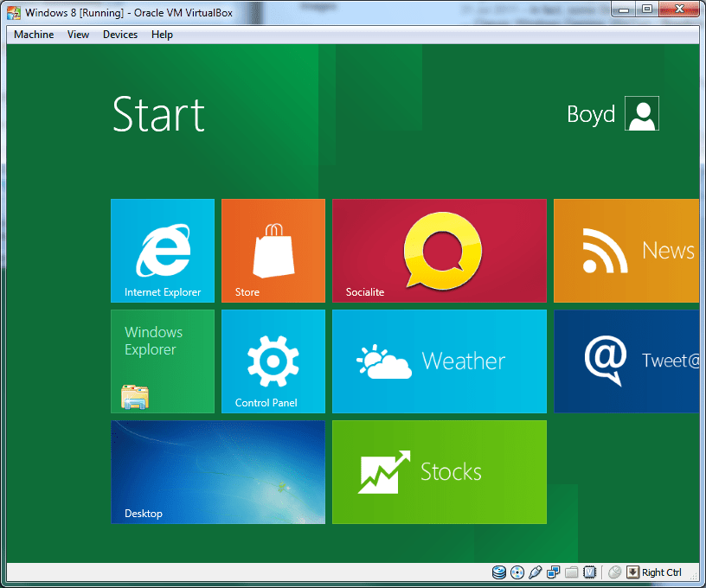The width and height of the screenshot is (706, 588).
Task: Open the Devices menu
Action: point(119,35)
